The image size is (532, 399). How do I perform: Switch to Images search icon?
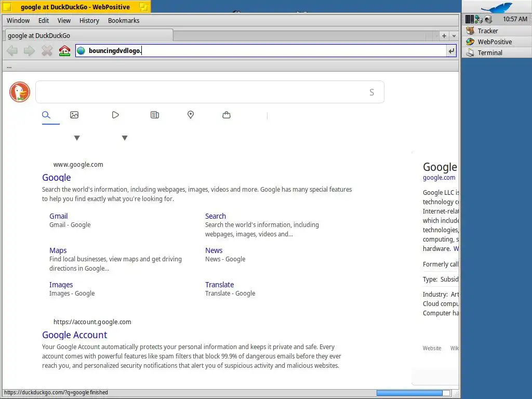[74, 115]
